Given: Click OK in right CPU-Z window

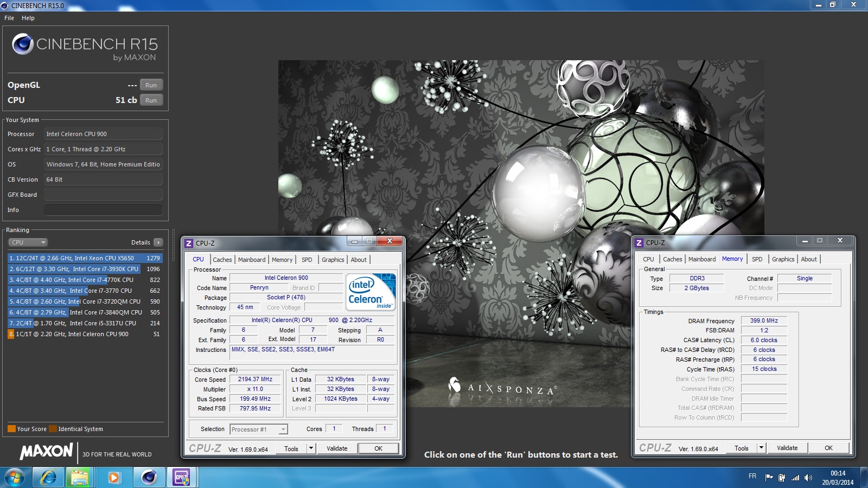Looking at the screenshot, I should [829, 448].
